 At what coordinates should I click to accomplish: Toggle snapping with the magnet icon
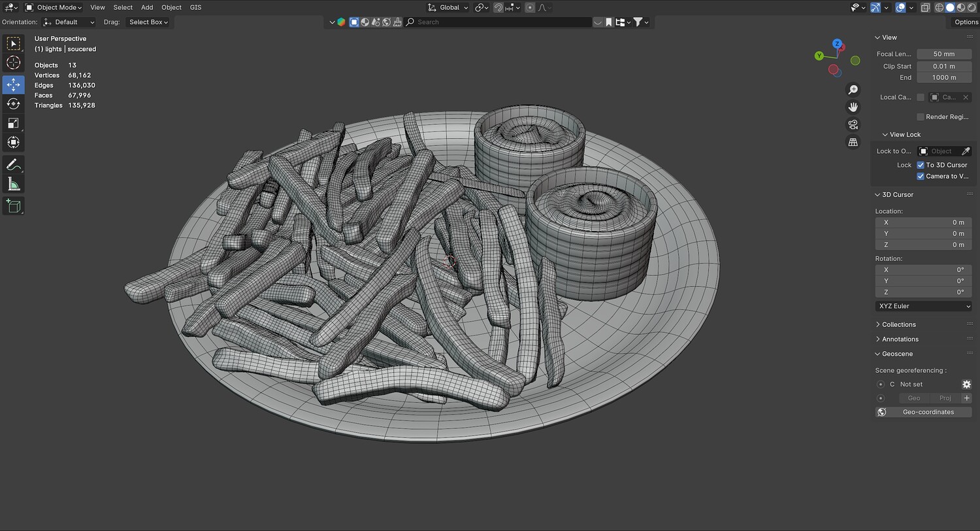(498, 8)
